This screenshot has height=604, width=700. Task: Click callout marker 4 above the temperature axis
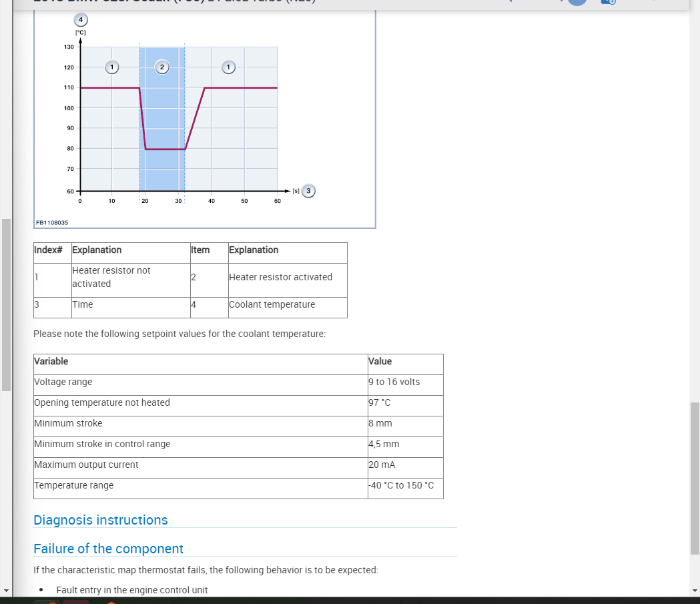pyautogui.click(x=81, y=19)
